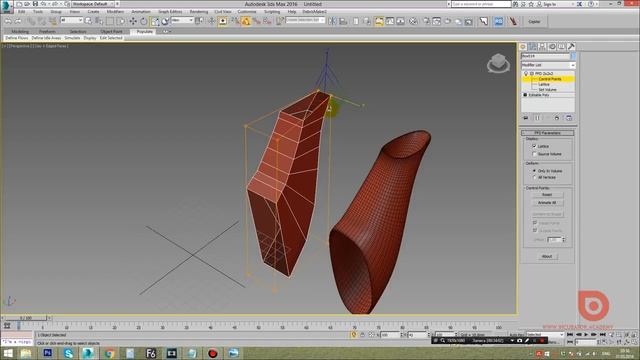640x360 pixels.
Task: Click the Redo arrow icon
Action: tap(18, 21)
